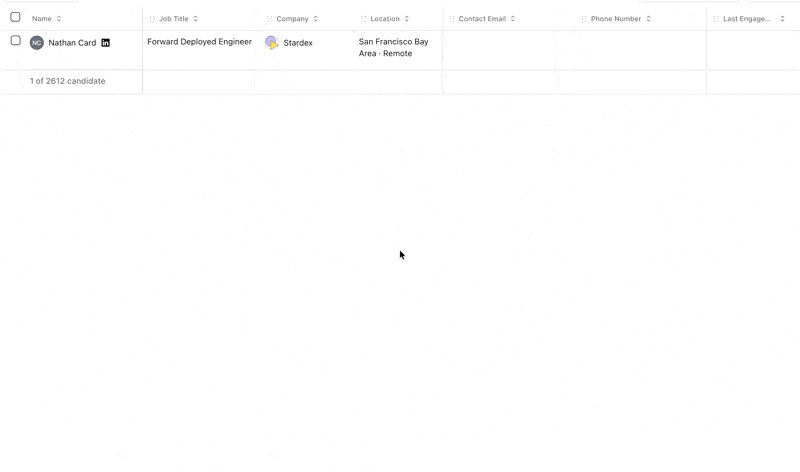Click the Last Engage header label
800x472 pixels.
(x=747, y=19)
